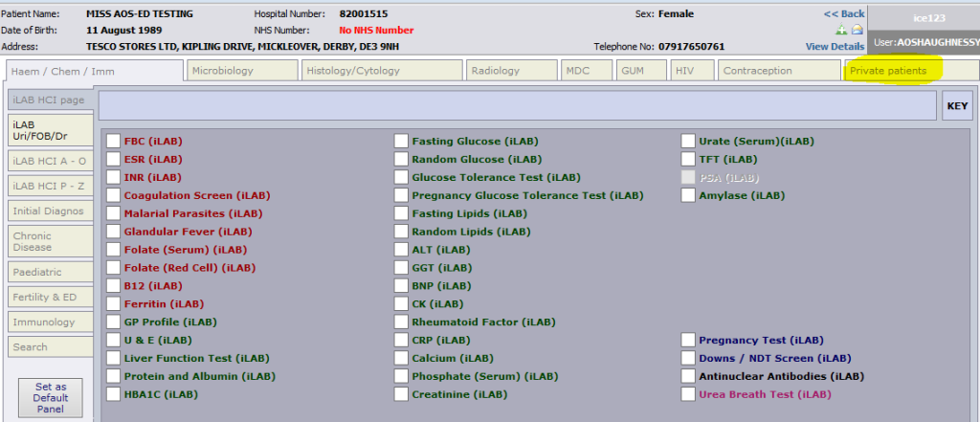Select Liver Function Test (iLAB) checkbox
This screenshot has width=980, height=422.
coord(113,358)
